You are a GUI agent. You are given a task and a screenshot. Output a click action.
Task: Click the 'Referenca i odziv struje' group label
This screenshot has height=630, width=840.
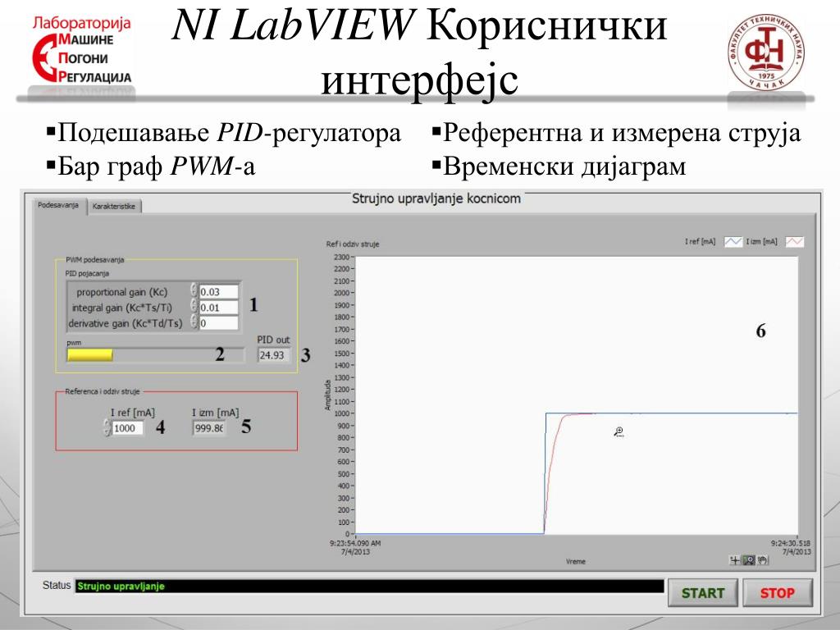(x=103, y=391)
